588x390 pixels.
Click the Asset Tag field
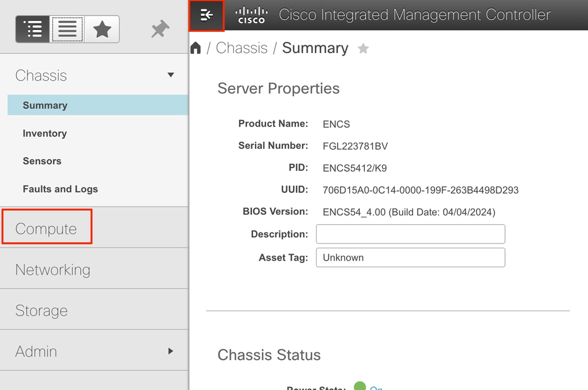(411, 258)
